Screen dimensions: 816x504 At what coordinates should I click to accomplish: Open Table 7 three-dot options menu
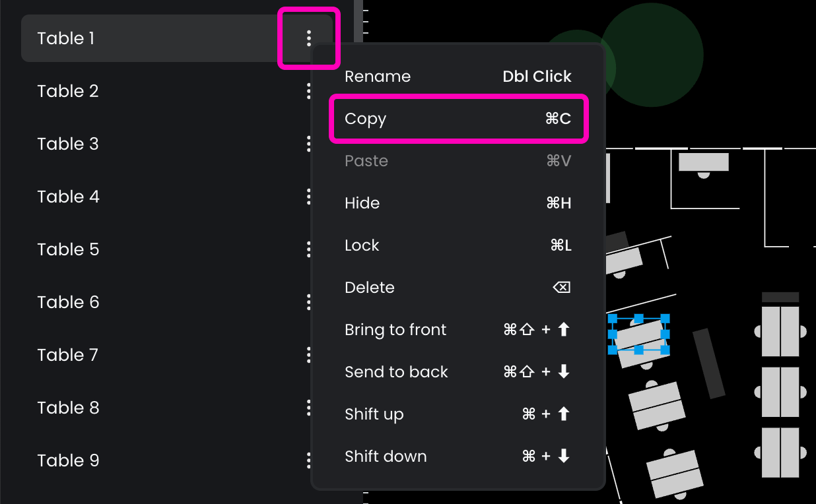click(308, 355)
